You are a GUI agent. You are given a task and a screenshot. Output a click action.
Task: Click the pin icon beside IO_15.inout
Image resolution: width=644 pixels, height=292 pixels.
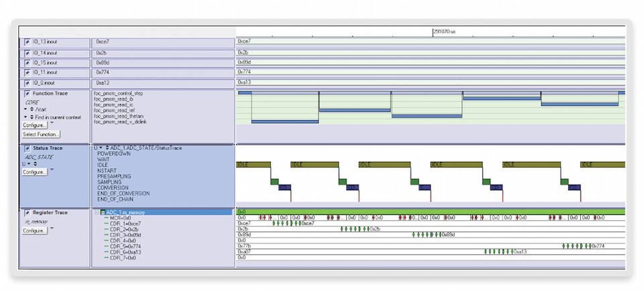click(x=28, y=63)
